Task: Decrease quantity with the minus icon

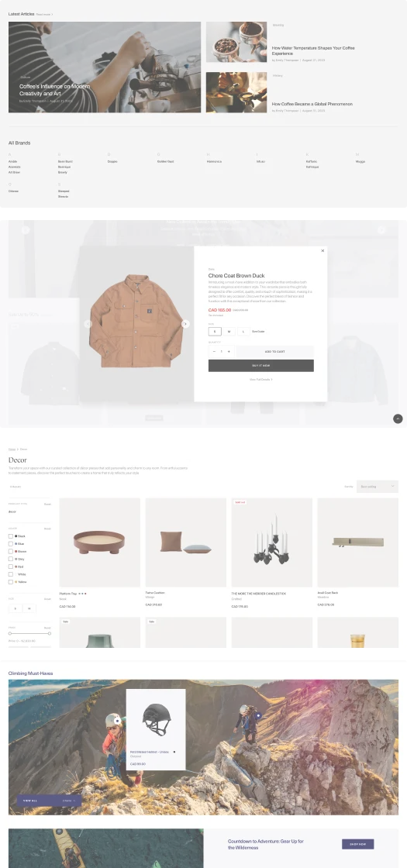Action: pos(214,352)
